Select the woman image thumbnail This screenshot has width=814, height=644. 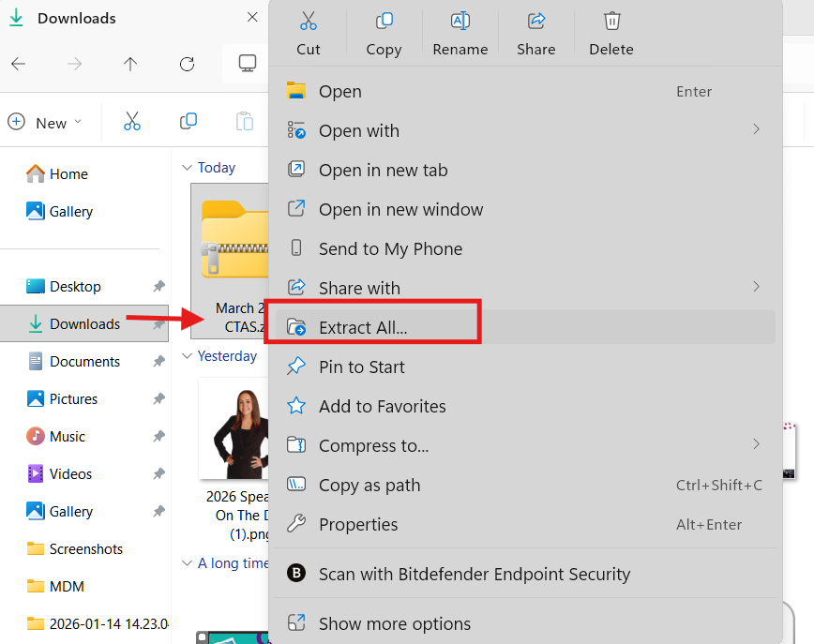[234, 428]
